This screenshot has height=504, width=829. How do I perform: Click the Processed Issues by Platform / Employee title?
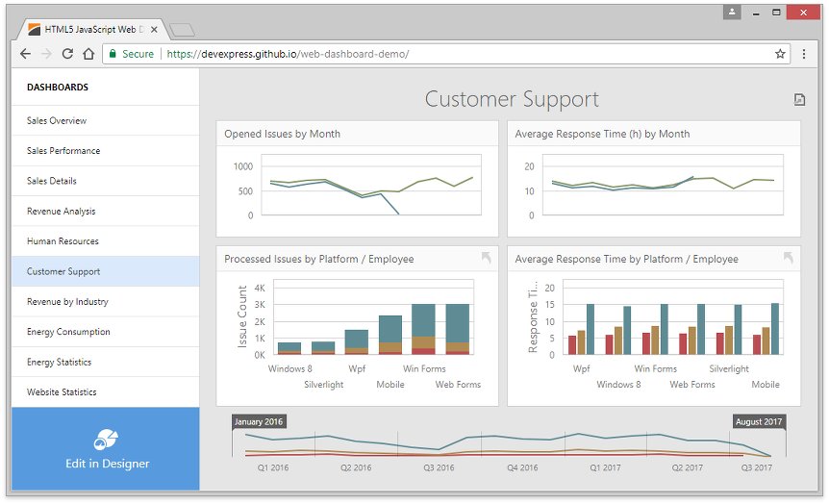(318, 259)
